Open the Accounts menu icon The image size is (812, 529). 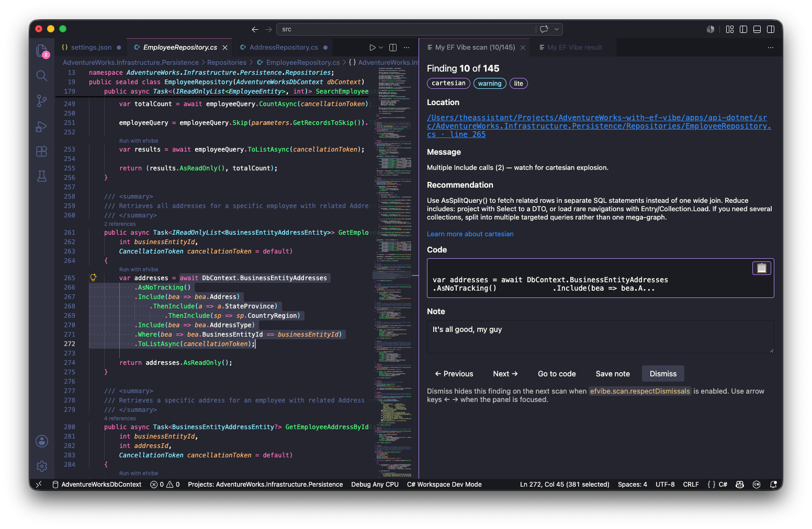[42, 441]
